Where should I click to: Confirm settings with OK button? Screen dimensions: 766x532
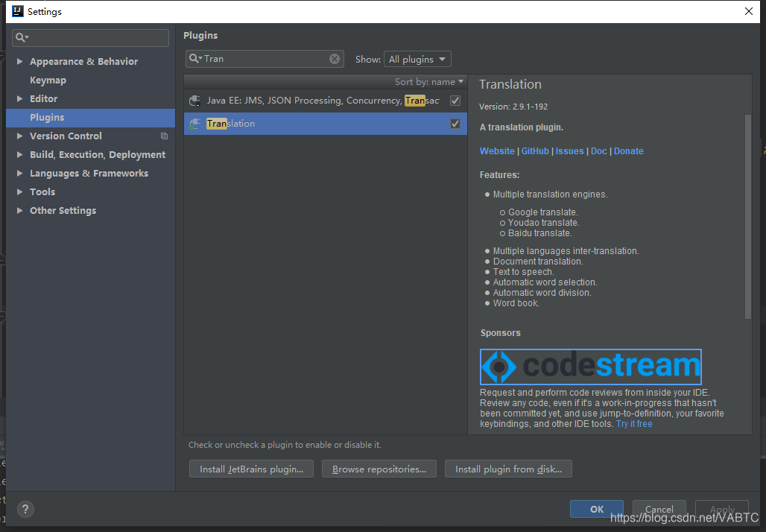coord(597,509)
